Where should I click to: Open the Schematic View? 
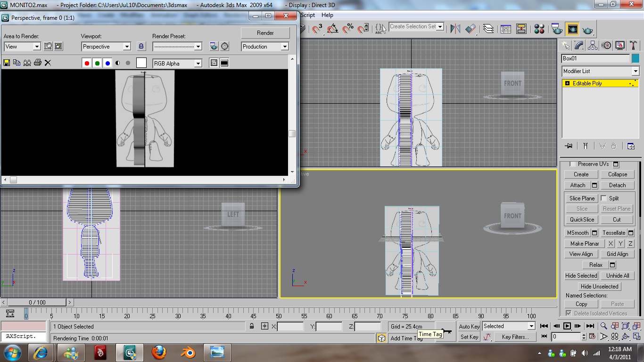coord(521,29)
